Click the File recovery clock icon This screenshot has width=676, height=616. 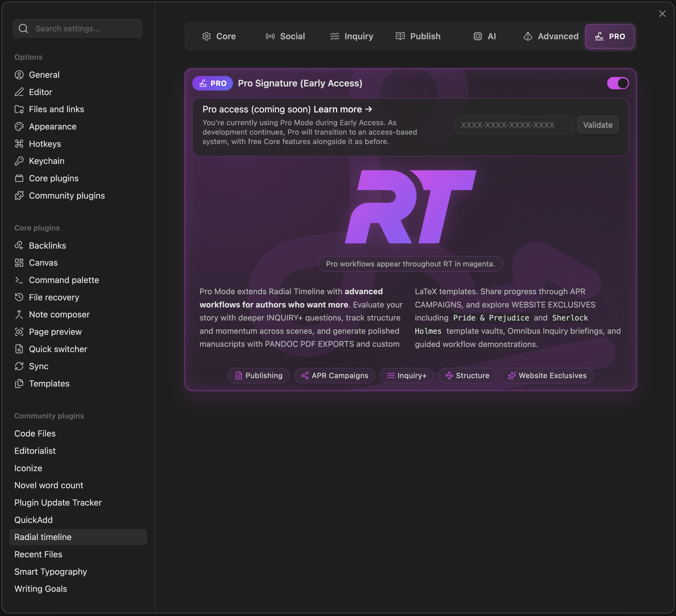pos(19,297)
